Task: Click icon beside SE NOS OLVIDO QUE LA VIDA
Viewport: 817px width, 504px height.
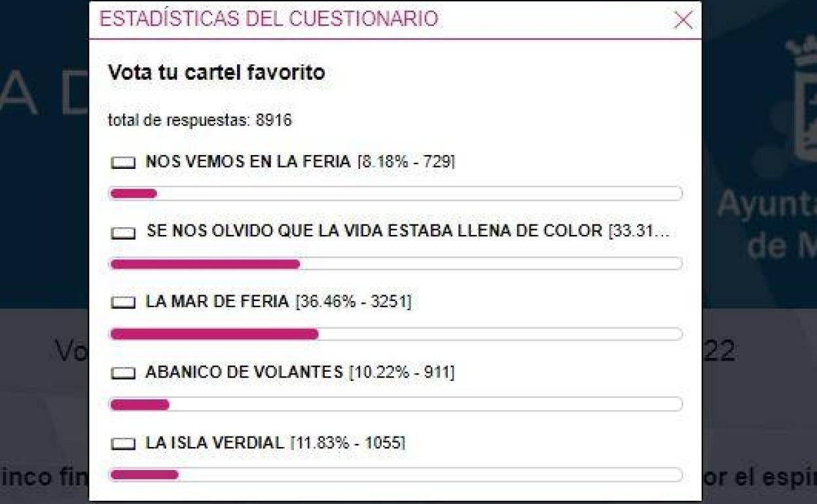Action: pos(122,233)
